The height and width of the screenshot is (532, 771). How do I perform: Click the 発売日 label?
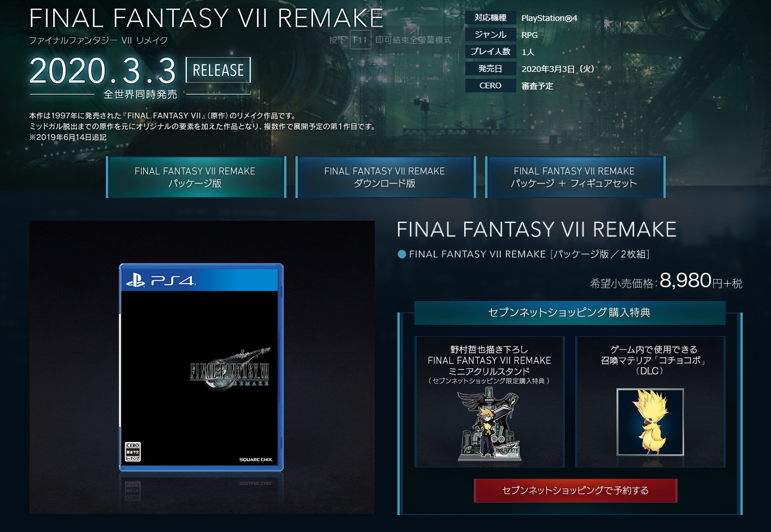click(x=490, y=68)
